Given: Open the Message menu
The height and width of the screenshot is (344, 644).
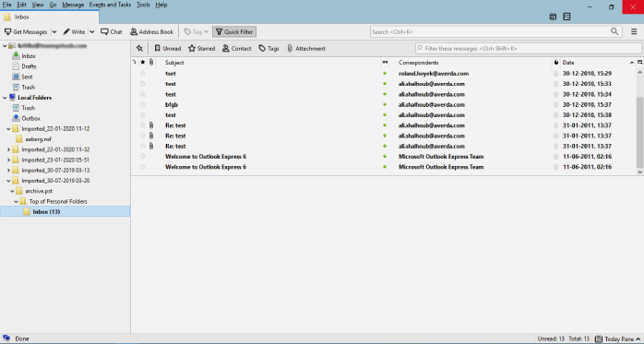Looking at the screenshot, I should click(x=73, y=5).
